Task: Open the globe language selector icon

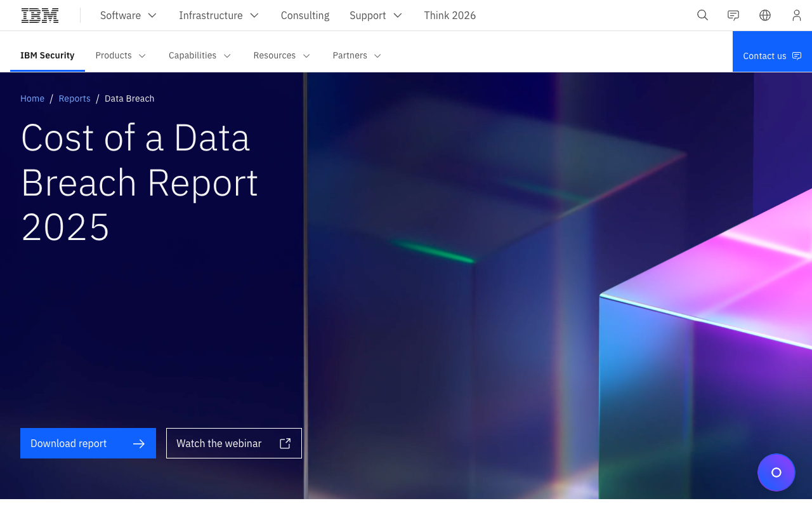Action: [765, 15]
